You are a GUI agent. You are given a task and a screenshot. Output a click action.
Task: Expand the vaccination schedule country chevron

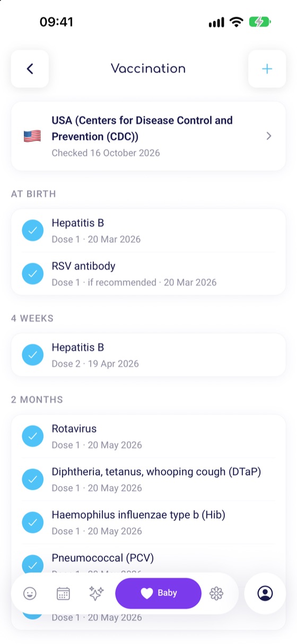point(269,136)
